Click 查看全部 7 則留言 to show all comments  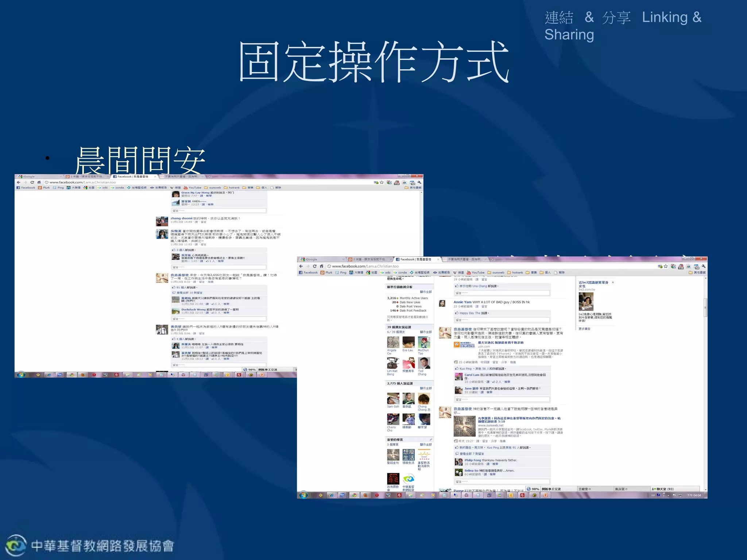[472, 454]
